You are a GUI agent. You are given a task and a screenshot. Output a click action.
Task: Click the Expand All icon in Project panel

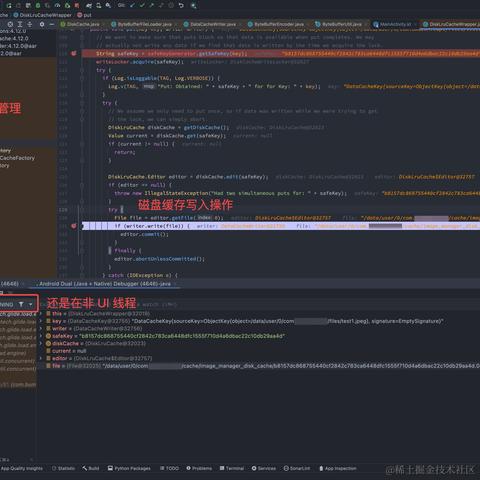click(x=20, y=24)
